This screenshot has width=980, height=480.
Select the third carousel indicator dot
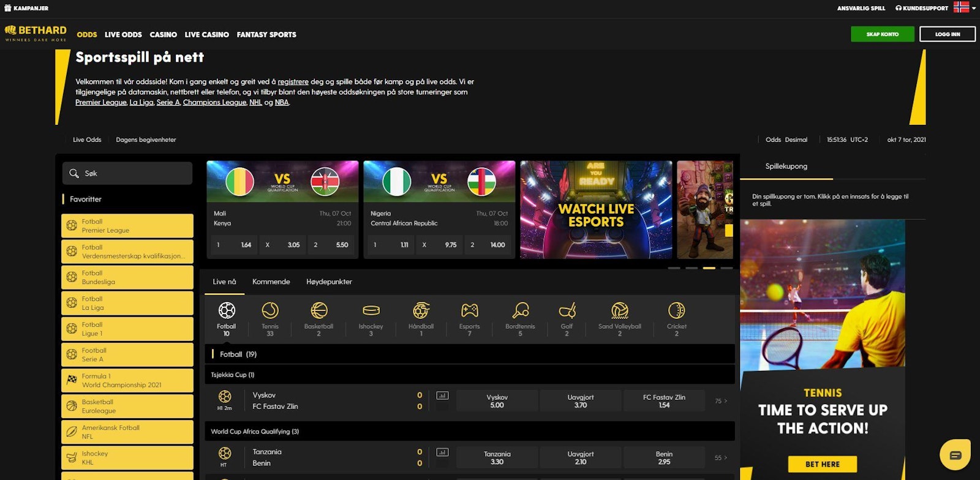(x=709, y=268)
